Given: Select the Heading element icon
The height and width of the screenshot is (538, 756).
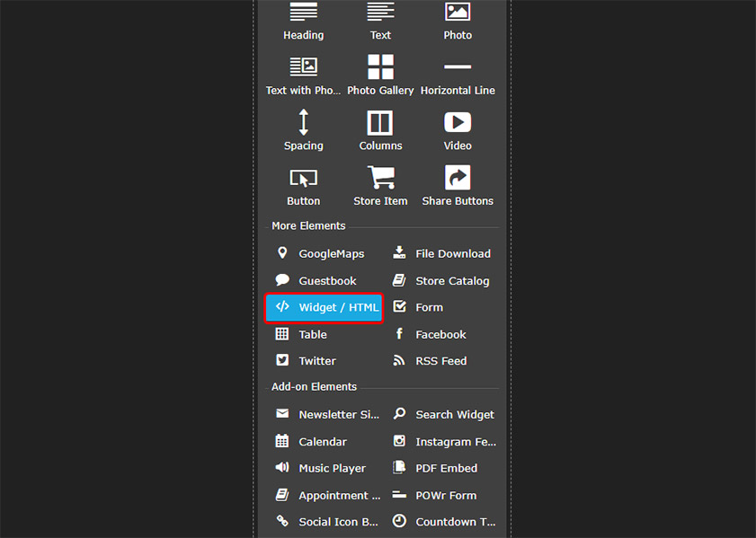Looking at the screenshot, I should pos(303,13).
